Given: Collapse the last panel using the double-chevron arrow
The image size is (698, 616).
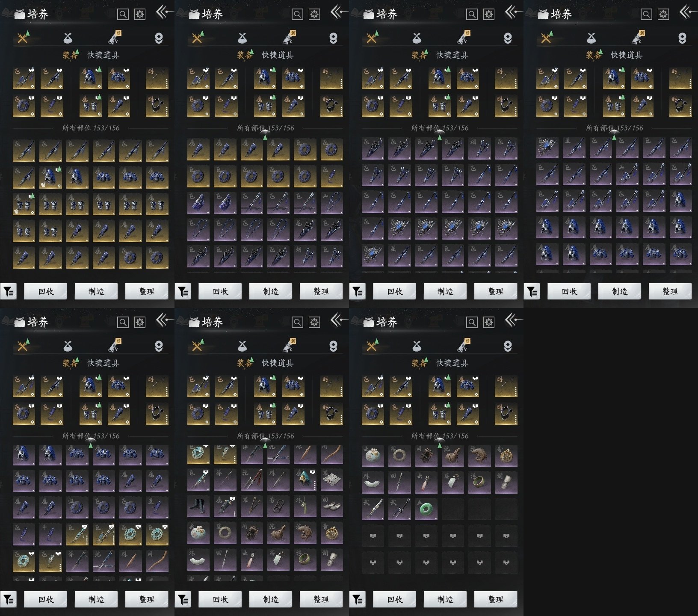Looking at the screenshot, I should (512, 320).
